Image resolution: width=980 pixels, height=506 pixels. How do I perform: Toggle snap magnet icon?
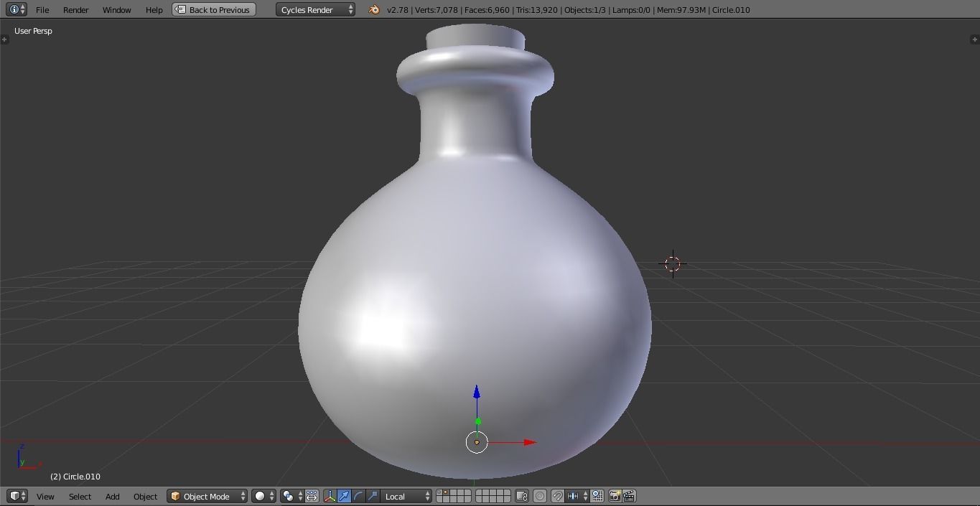(557, 496)
